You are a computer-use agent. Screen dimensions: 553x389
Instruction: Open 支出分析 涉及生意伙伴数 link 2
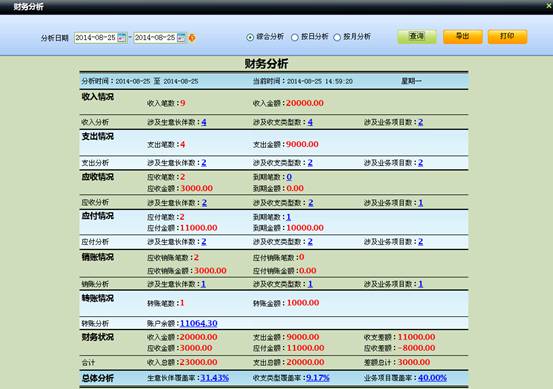click(x=204, y=163)
